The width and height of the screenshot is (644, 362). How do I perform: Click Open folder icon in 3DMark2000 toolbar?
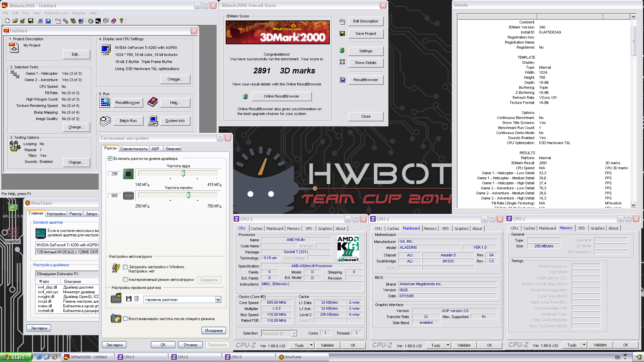15,21
